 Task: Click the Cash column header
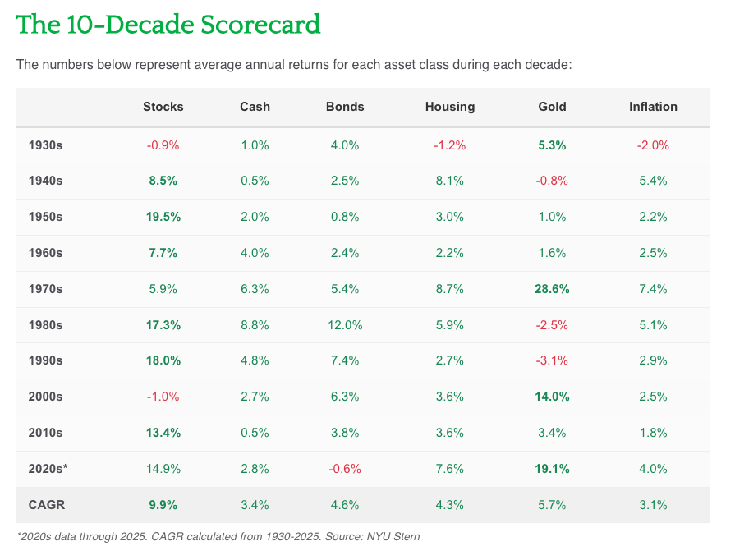tap(255, 107)
